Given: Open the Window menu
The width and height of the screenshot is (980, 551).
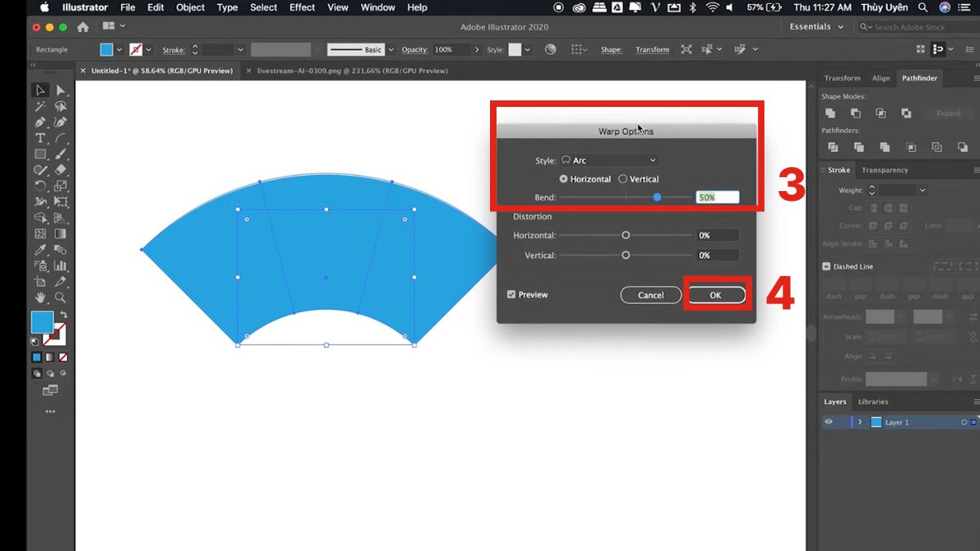Looking at the screenshot, I should point(377,7).
